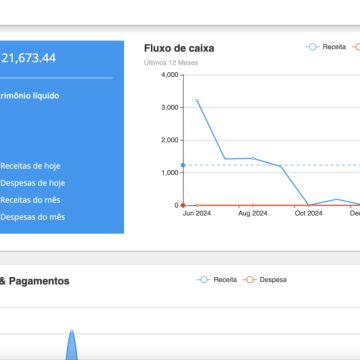The height and width of the screenshot is (360, 360).
Task: Click the 21,673.44 balance amount
Action: [29, 58]
